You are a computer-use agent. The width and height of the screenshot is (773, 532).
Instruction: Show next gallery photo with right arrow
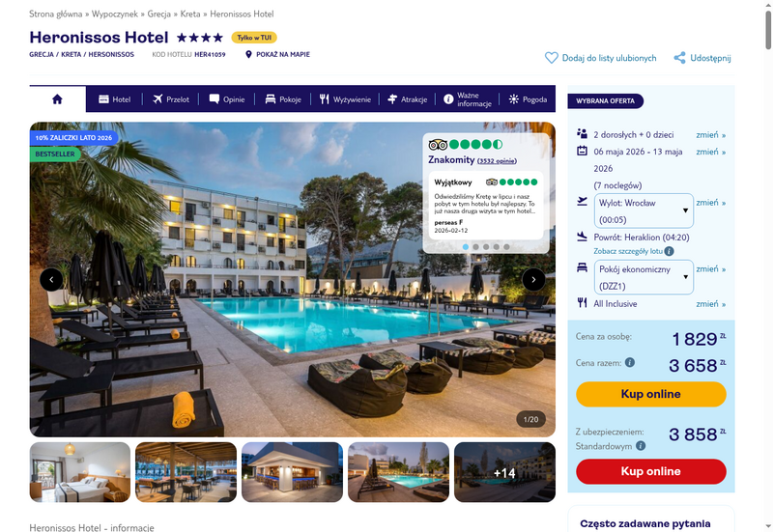coord(533,280)
